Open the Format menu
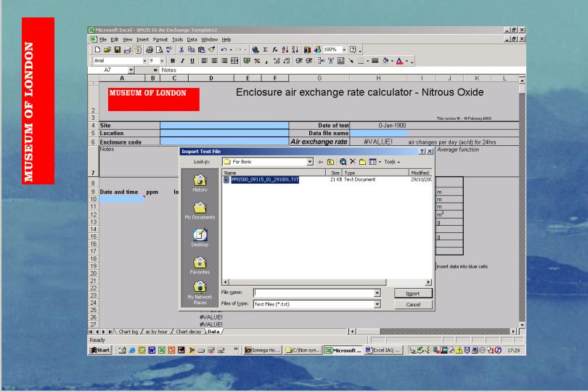 click(x=160, y=39)
